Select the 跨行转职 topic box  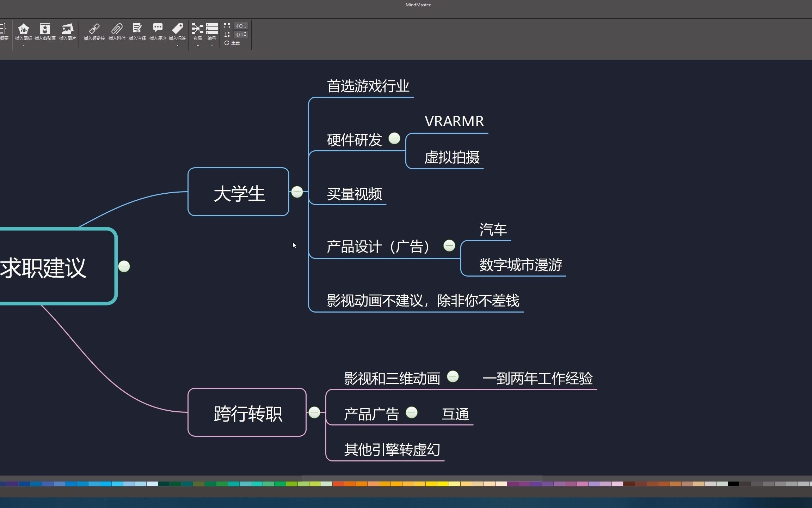click(247, 412)
